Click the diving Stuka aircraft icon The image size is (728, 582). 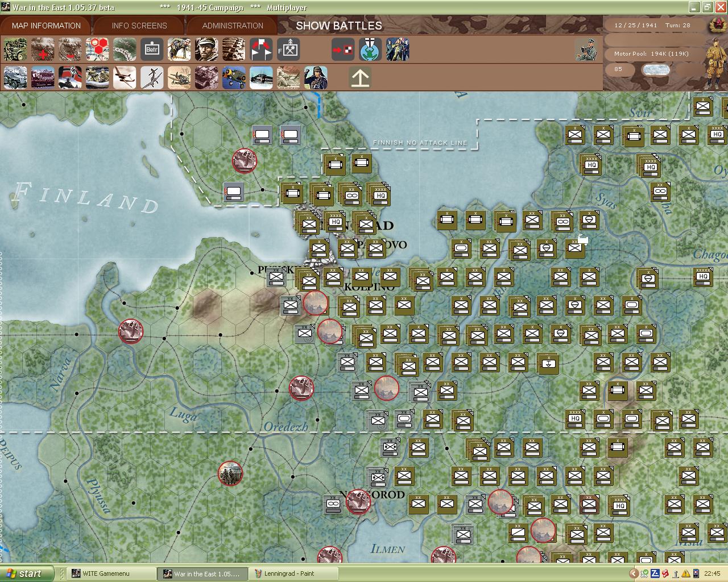pyautogui.click(x=152, y=78)
